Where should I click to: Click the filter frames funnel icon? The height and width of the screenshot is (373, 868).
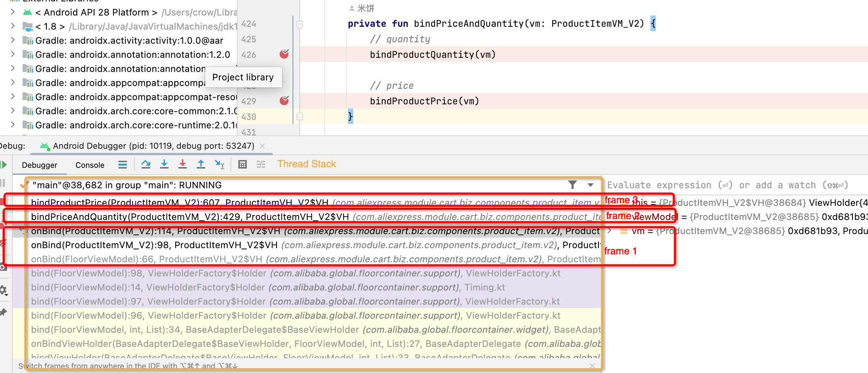pos(573,185)
